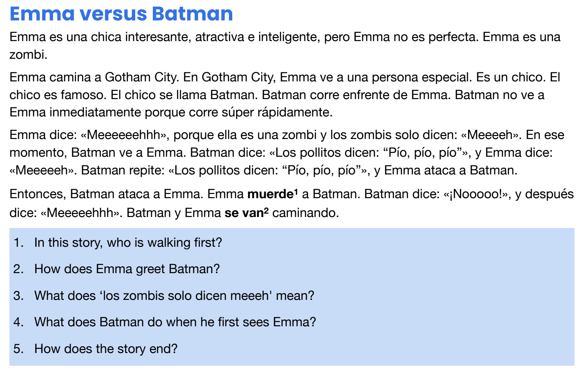
Task: Click the word "Entonces" starting the last paragraph
Action: click(37, 194)
